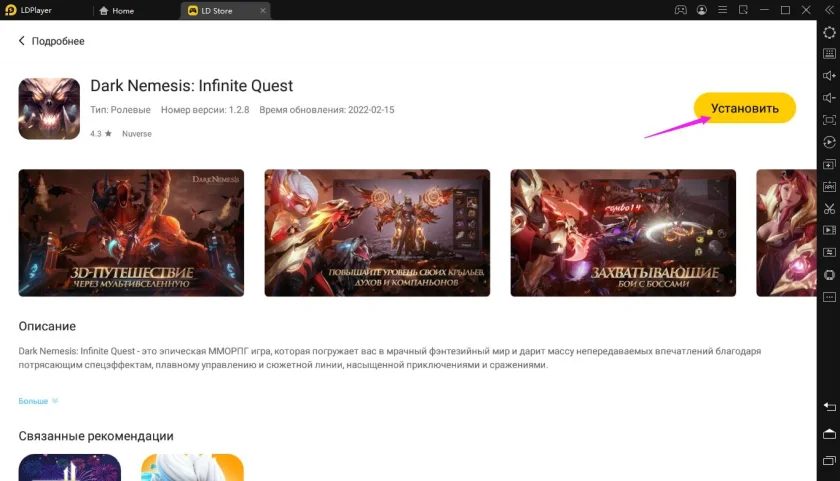Open the recent apps button in the sidebar
840x481 pixels.
(829, 461)
